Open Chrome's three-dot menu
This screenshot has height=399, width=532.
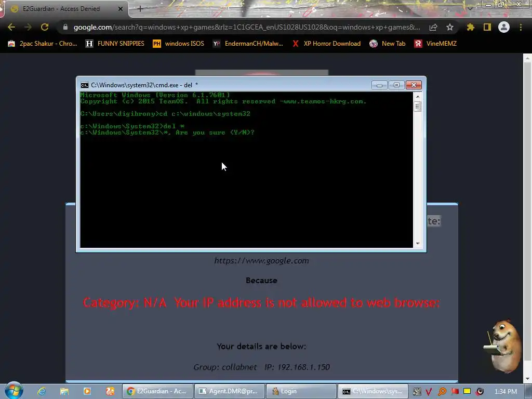click(x=521, y=27)
